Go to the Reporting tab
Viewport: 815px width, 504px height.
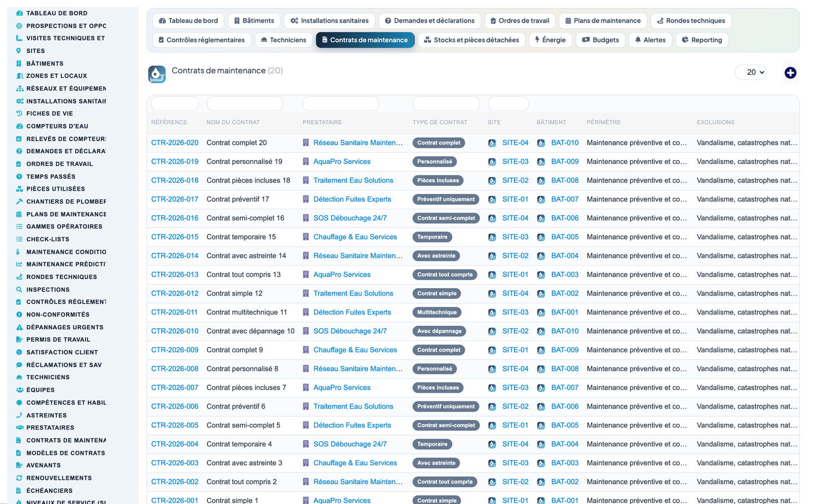click(702, 40)
